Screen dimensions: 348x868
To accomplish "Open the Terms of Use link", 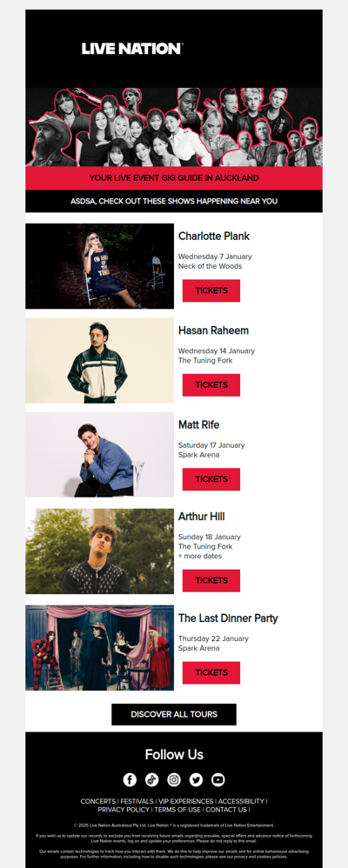I will tap(177, 810).
